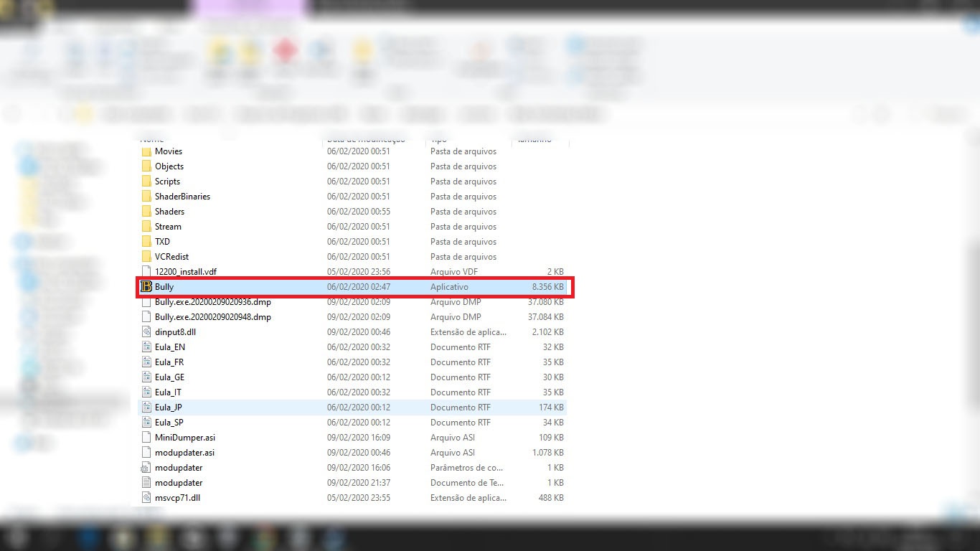This screenshot has width=980, height=551.
Task: Click the date "09/02/2020 21:37"
Action: click(x=359, y=483)
